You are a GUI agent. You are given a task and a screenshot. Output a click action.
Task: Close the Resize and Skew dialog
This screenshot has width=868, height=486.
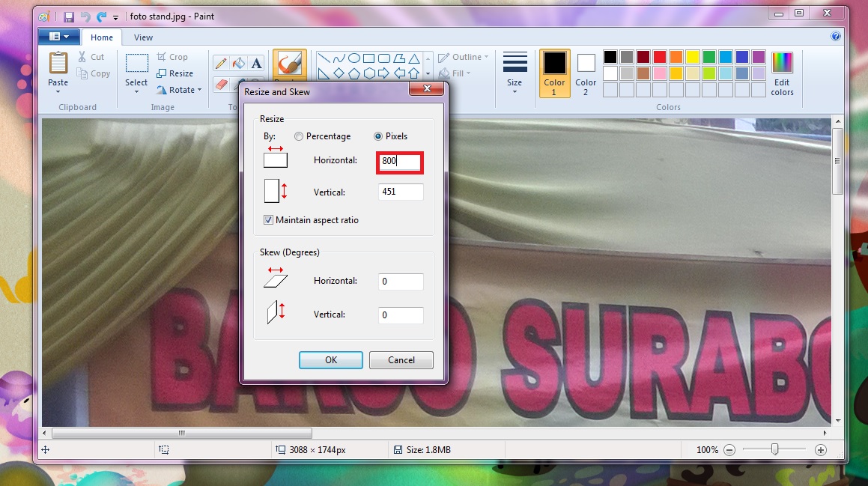click(427, 88)
